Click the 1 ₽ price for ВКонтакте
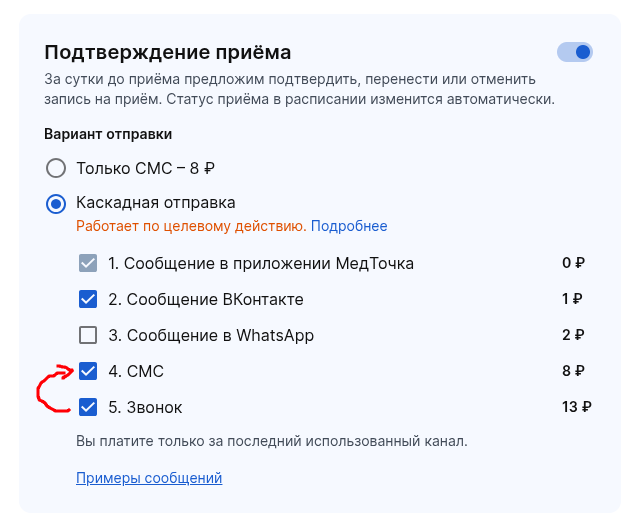 pyautogui.click(x=573, y=299)
